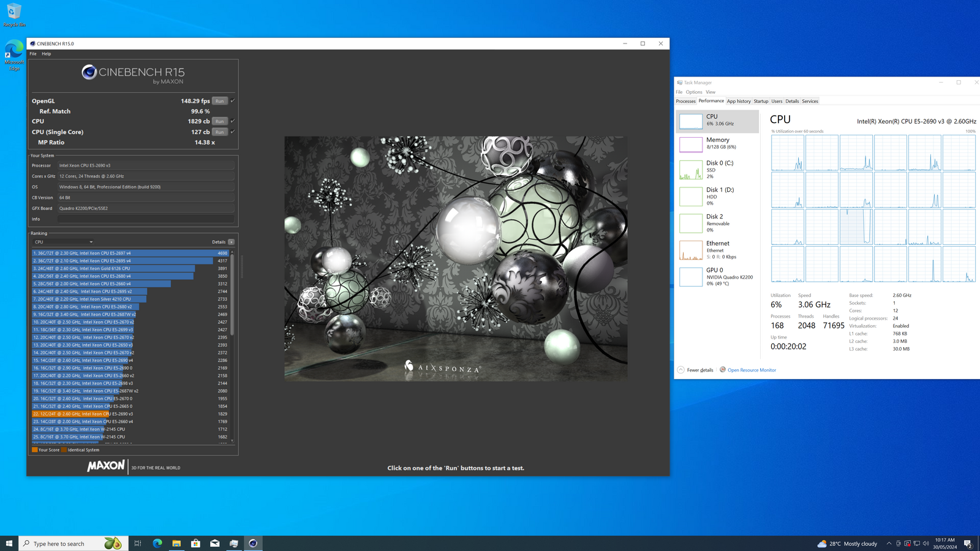
Task: Open the weather widget 28°C Mostly cloudy
Action: 848,544
